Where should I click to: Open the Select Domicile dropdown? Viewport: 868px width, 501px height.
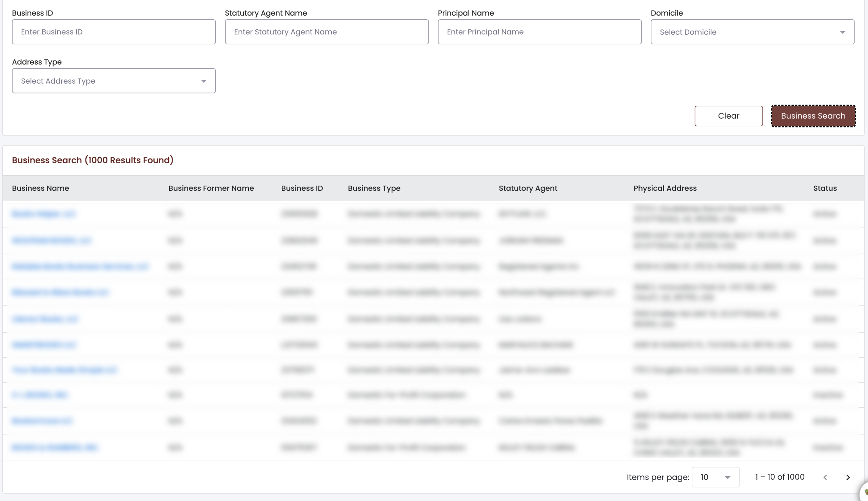point(752,32)
